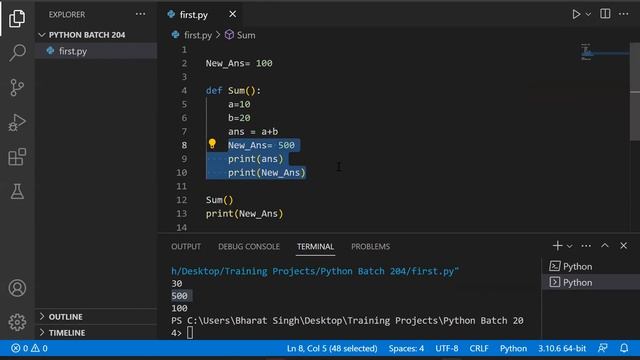
Task: Click the 'Sum()' call on line 12
Action: [219, 200]
